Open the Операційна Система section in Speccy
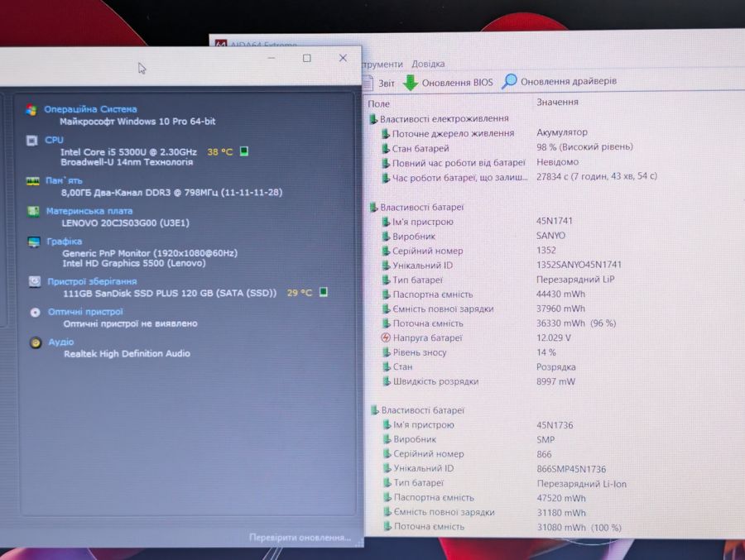Viewport: 745px width, 560px height. coord(90,109)
